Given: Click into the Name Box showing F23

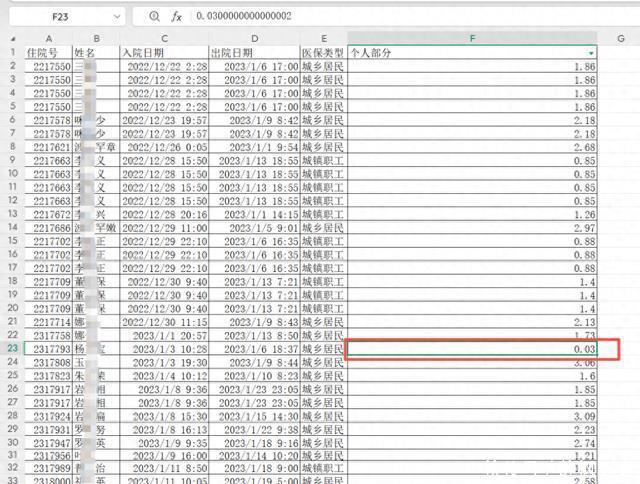Looking at the screenshot, I should [60, 17].
